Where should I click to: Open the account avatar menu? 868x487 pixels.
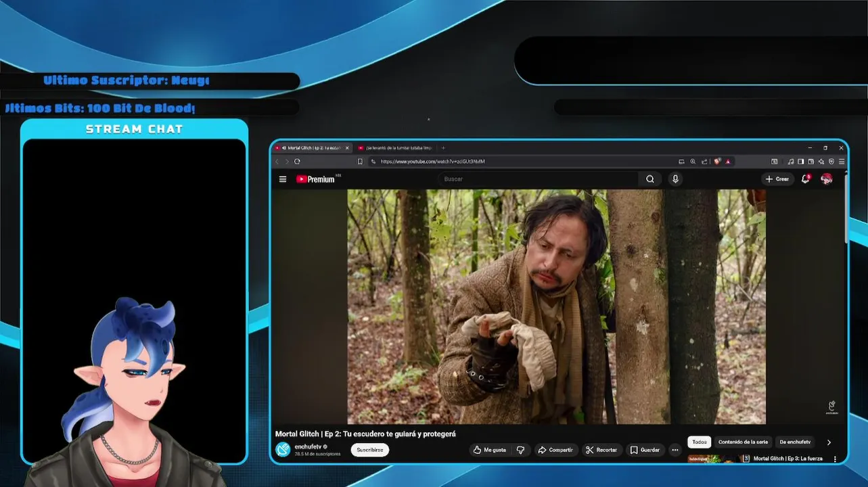tap(827, 179)
